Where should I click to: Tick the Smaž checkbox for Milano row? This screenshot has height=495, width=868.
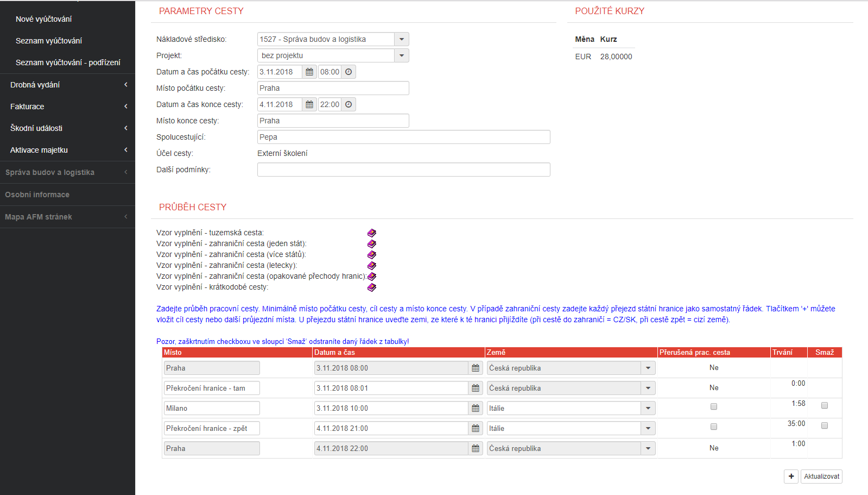(825, 405)
